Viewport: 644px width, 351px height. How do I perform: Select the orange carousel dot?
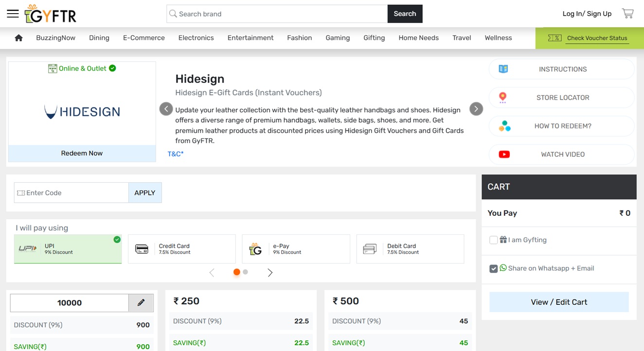pyautogui.click(x=237, y=272)
